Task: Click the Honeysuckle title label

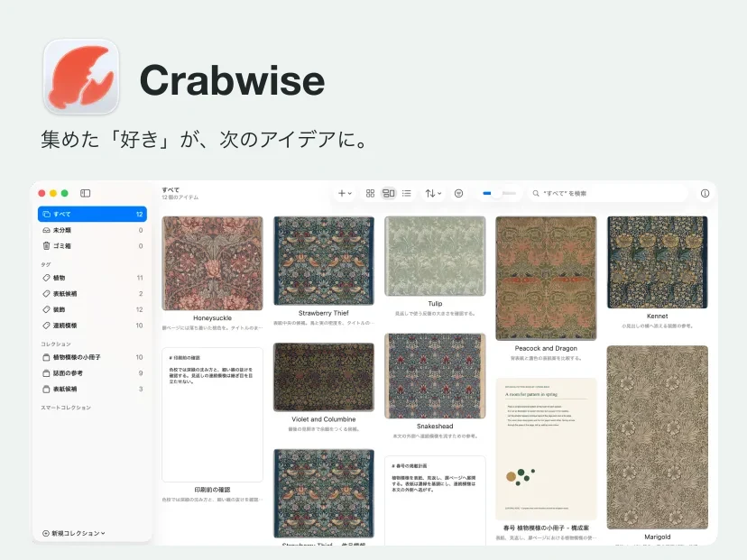Action: coord(213,318)
